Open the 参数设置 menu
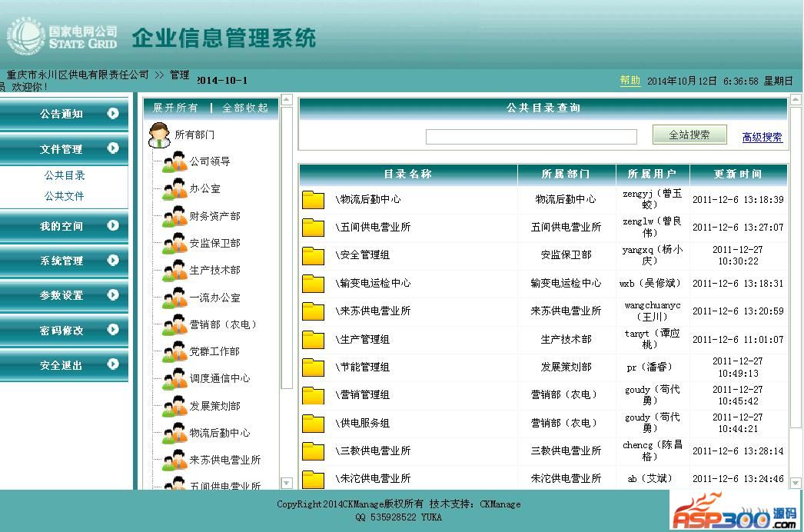The image size is (804, 532). coord(64,295)
